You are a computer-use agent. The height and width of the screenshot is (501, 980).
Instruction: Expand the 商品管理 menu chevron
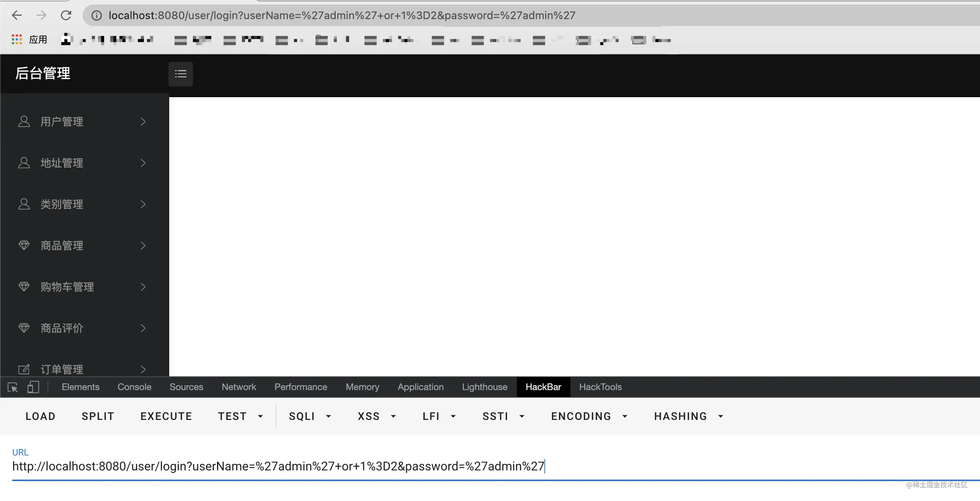pyautogui.click(x=143, y=246)
